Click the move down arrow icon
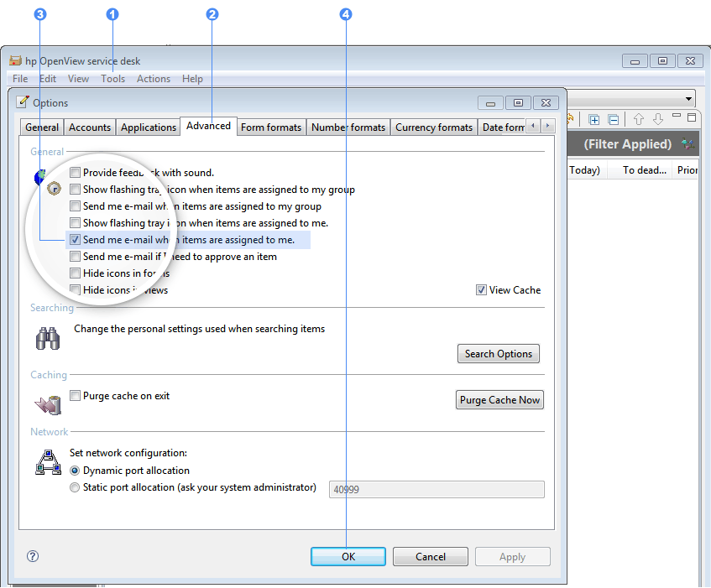The width and height of the screenshot is (711, 588). (658, 119)
